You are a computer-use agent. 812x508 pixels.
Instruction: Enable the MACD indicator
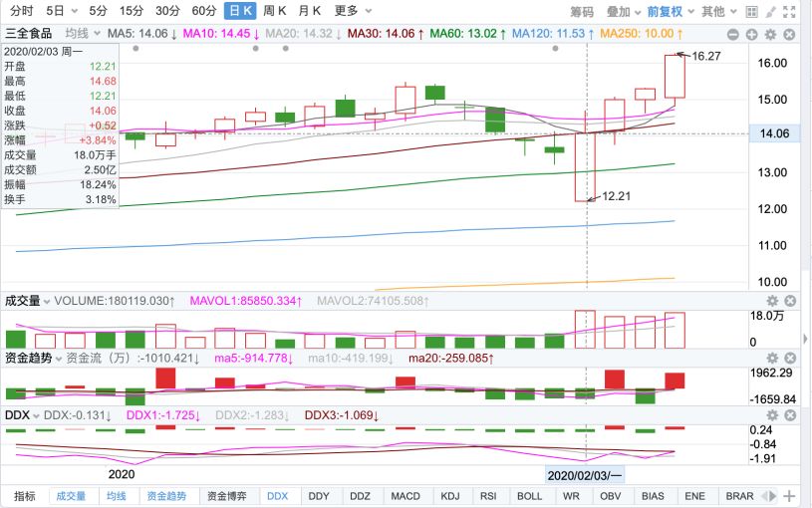click(406, 496)
